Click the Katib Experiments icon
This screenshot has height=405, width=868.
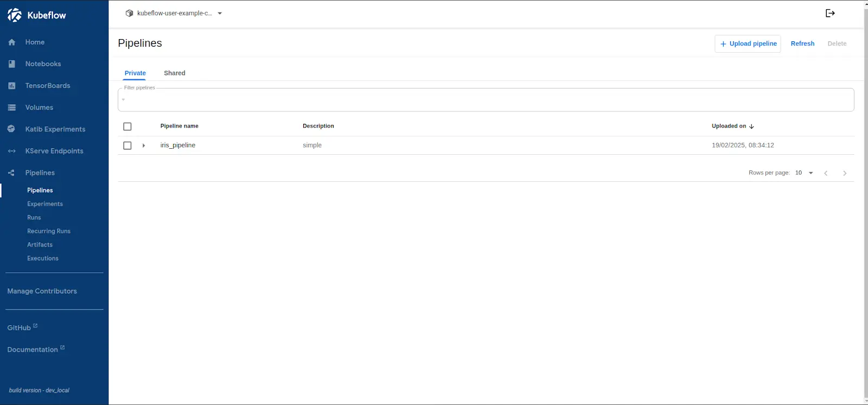(11, 129)
